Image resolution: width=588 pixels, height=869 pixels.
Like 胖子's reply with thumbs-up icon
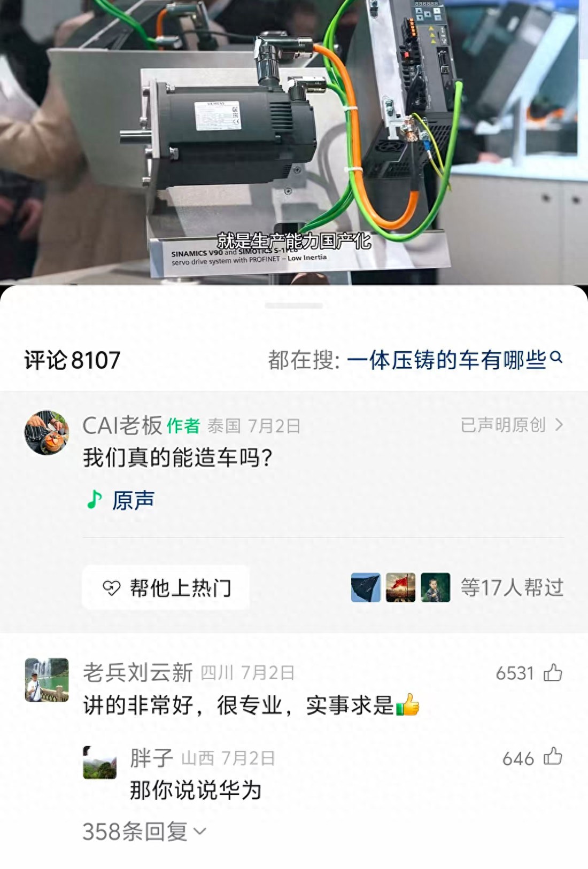pos(553,757)
